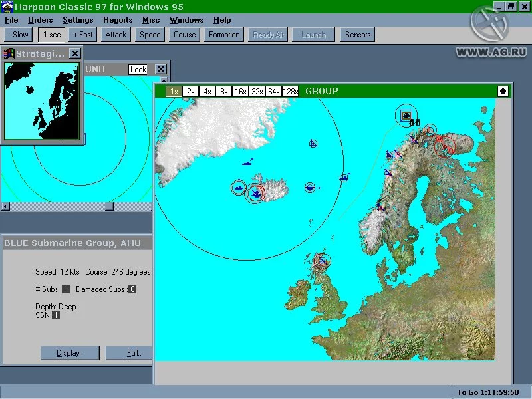The image size is (532, 399).
Task: Toggle the Lock button in Unit window
Action: [x=138, y=70]
